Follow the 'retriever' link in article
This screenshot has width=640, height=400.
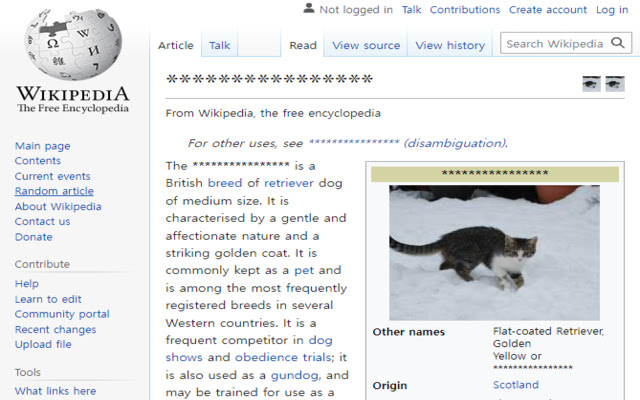click(289, 183)
